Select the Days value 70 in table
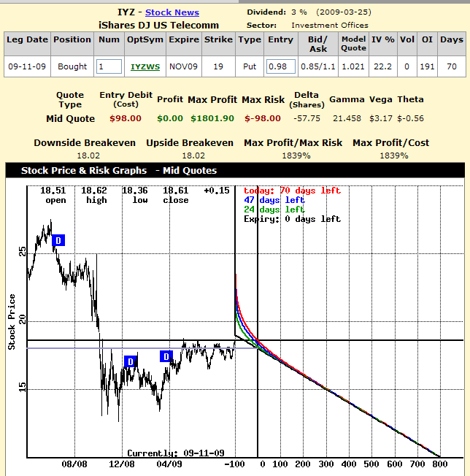470x476 pixels. pos(452,66)
